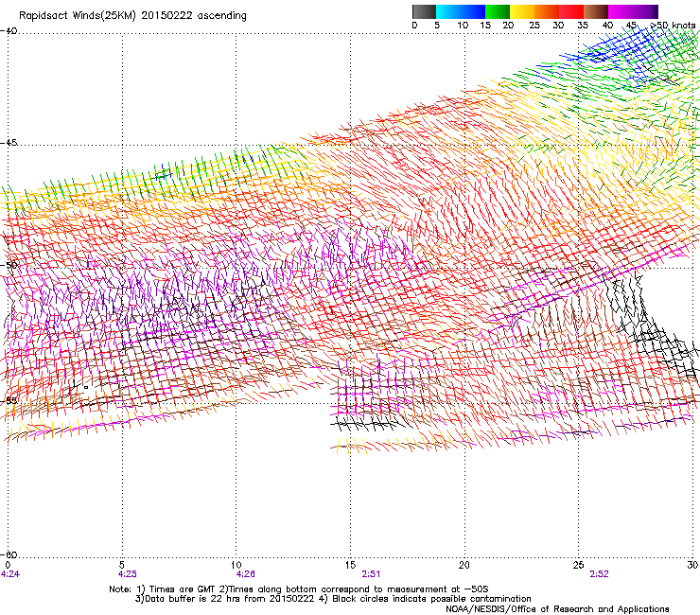Click the '25' longitude axis label

(578, 565)
